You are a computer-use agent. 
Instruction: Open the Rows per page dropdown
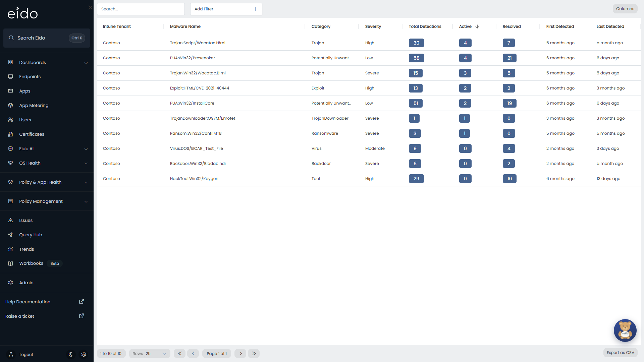[x=150, y=354]
